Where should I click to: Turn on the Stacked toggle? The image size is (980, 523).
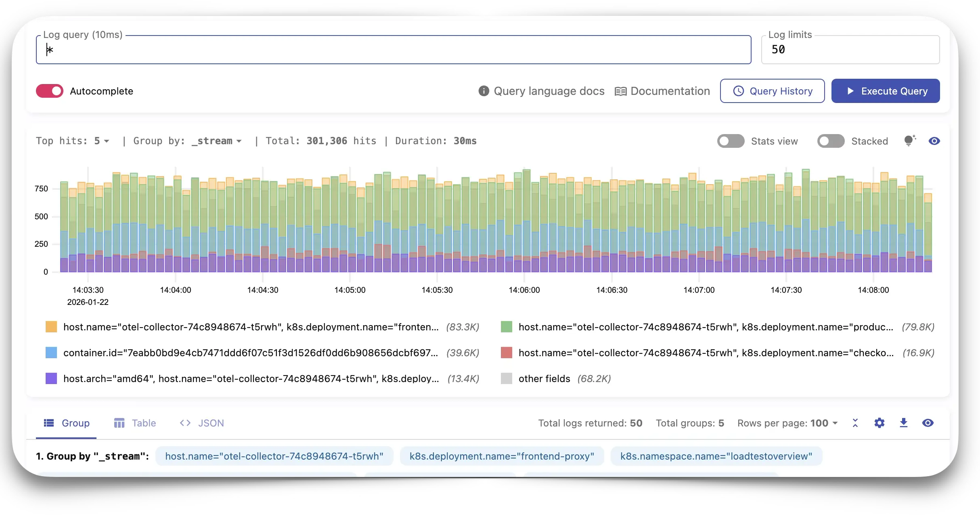tap(831, 141)
